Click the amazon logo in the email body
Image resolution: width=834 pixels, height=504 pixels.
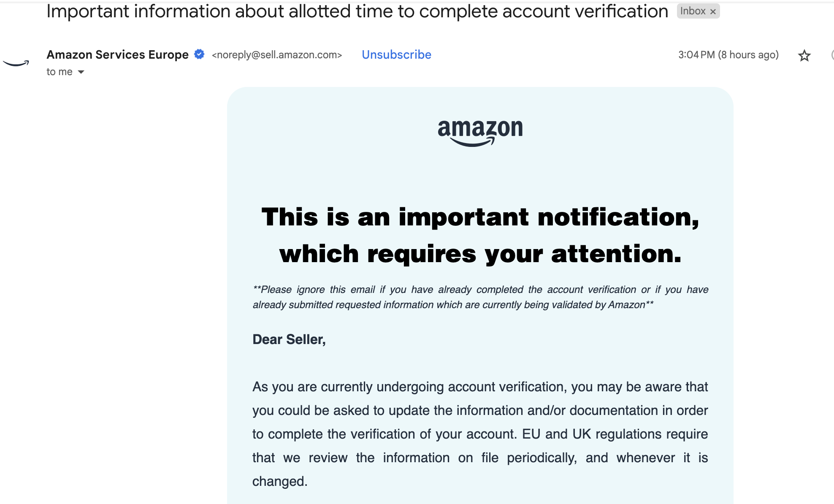tap(480, 132)
